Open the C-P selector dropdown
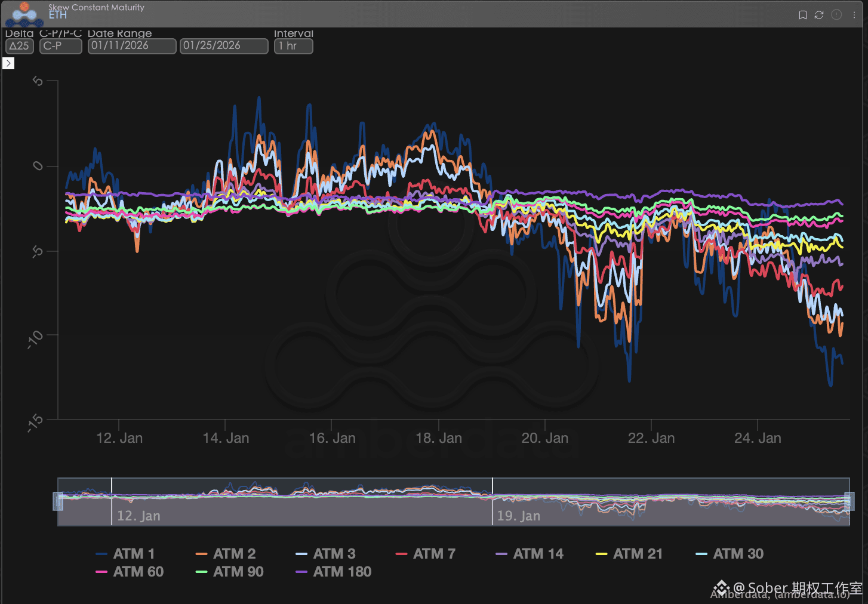This screenshot has width=868, height=604. pos(60,46)
